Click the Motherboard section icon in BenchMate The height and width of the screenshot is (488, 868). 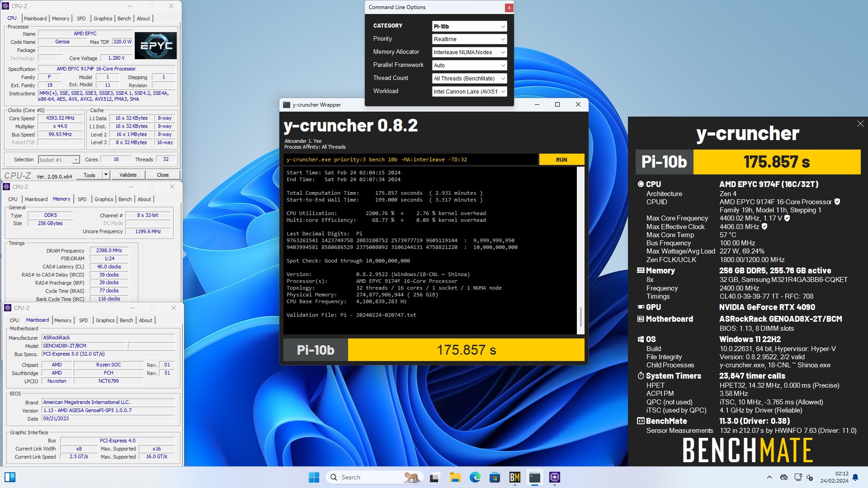point(641,319)
